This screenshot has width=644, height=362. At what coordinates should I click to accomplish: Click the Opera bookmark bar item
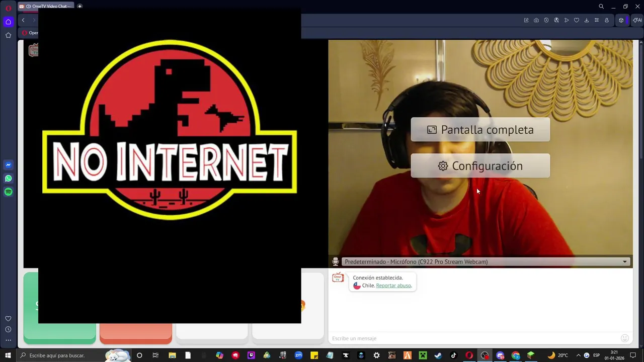tap(29, 33)
